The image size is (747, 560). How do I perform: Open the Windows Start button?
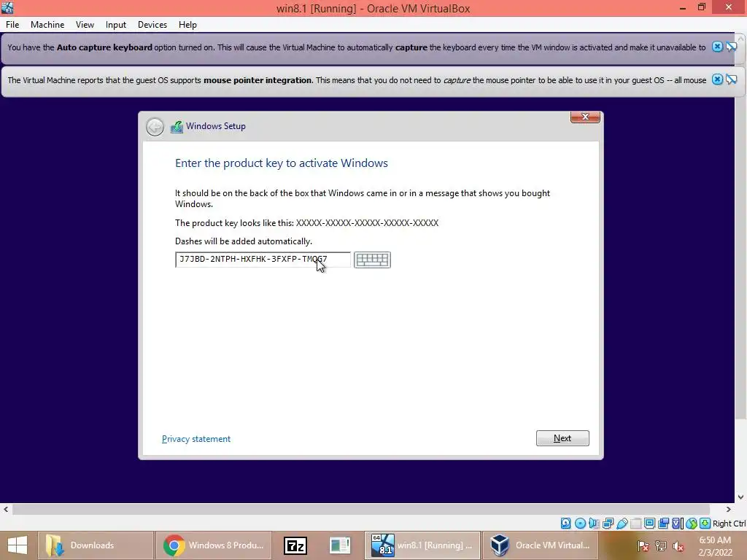coord(18,545)
